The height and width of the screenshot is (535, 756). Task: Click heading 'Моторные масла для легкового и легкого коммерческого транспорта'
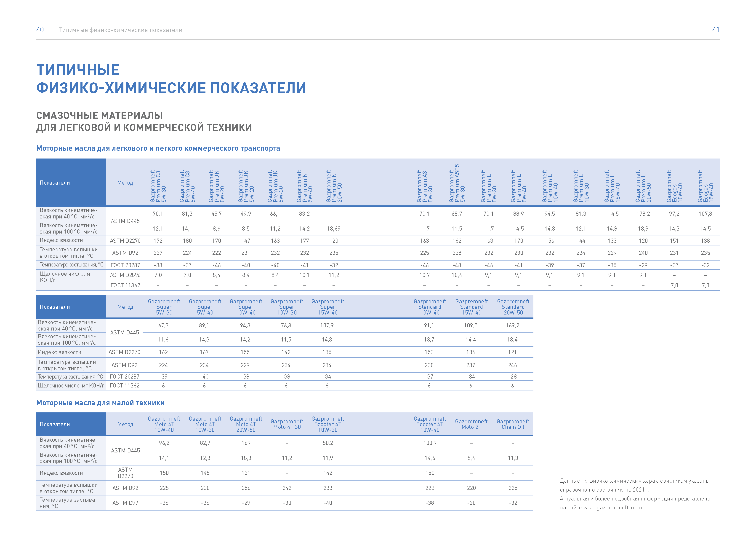[158, 148]
